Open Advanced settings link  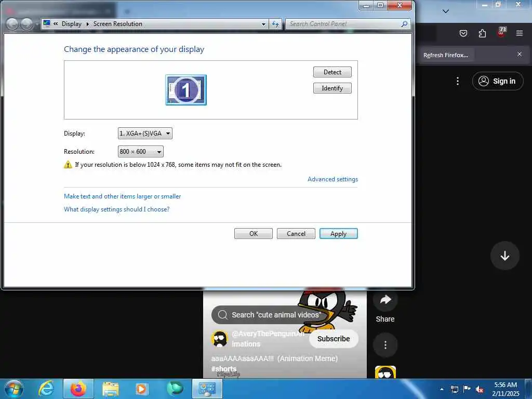click(x=332, y=179)
